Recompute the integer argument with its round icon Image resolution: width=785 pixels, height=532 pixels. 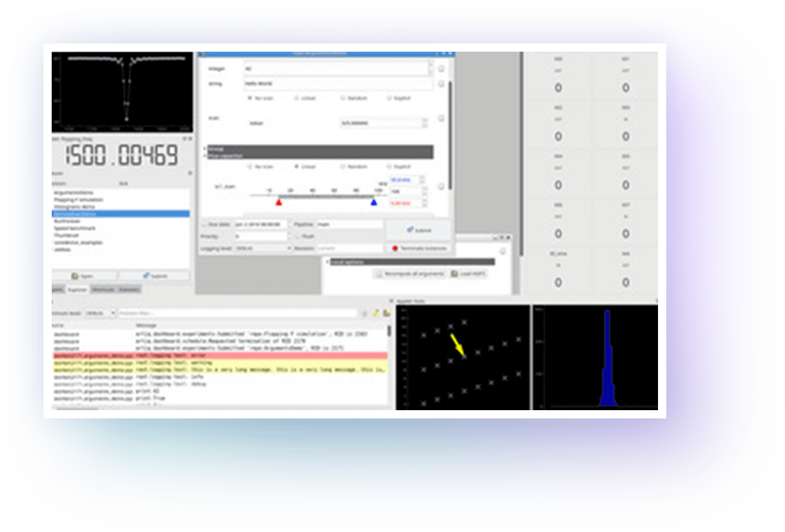(441, 68)
